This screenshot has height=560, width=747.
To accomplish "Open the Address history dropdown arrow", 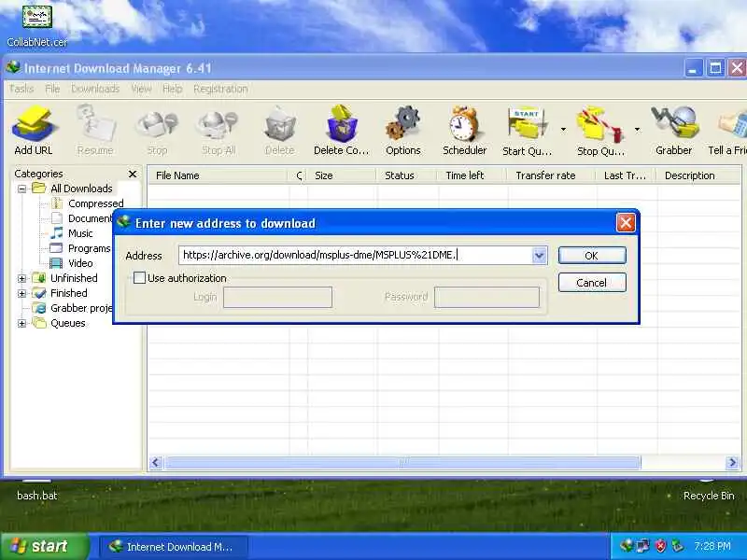I will point(539,256).
